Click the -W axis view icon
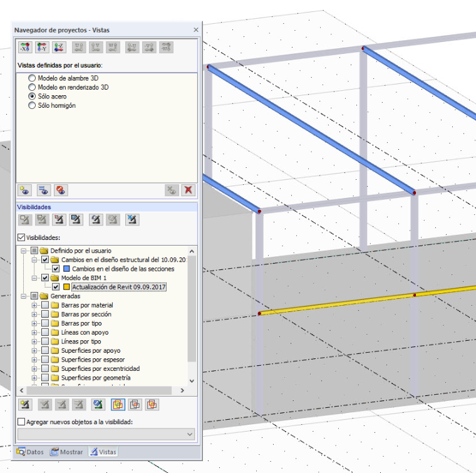This screenshot has width=476, height=473. 167,48
